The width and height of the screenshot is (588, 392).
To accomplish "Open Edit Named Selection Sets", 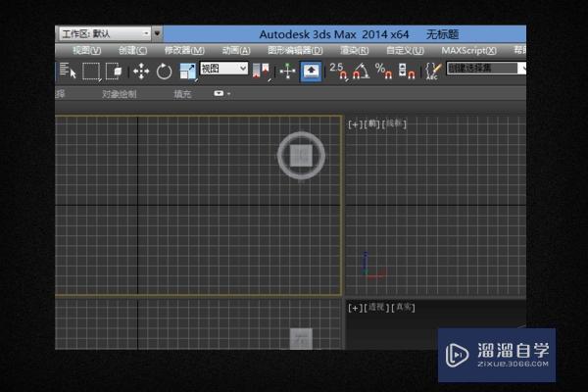I will (x=433, y=71).
